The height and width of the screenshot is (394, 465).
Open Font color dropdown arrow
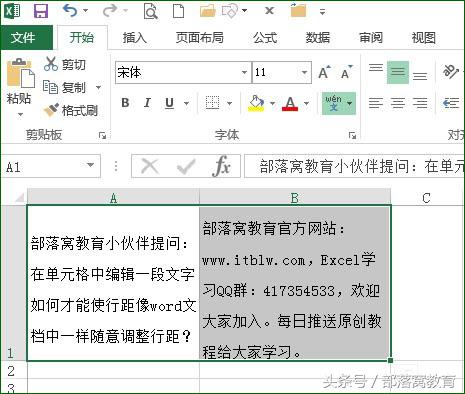306,103
